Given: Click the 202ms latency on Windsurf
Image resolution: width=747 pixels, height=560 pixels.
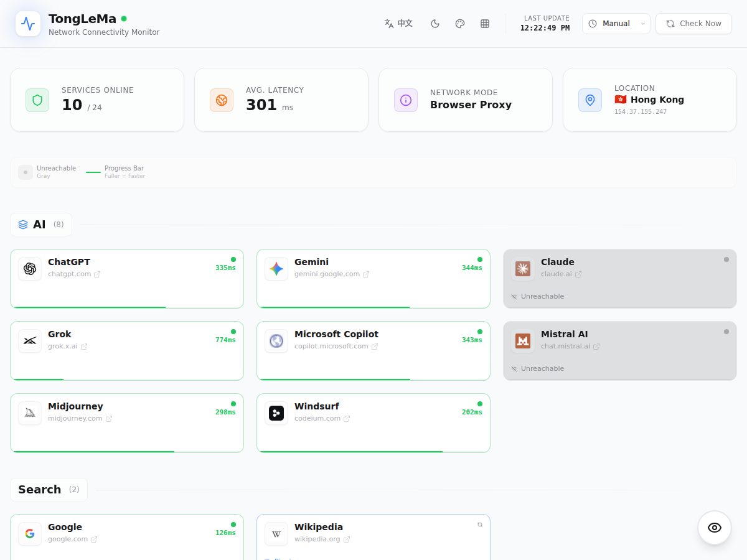Looking at the screenshot, I should (472, 413).
